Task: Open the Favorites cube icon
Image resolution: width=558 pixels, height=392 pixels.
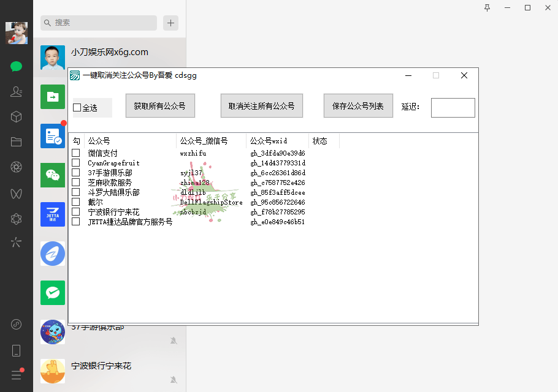Action: pos(17,116)
